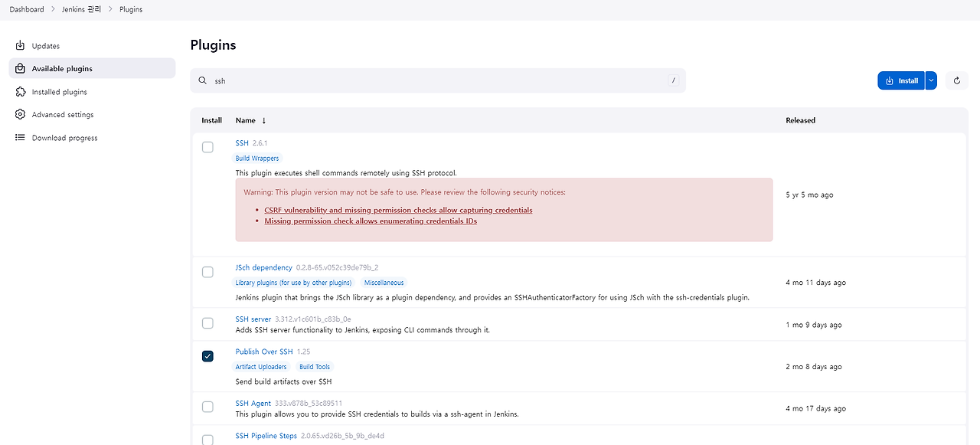Click the Publish Over SSH version 1.25

303,352
